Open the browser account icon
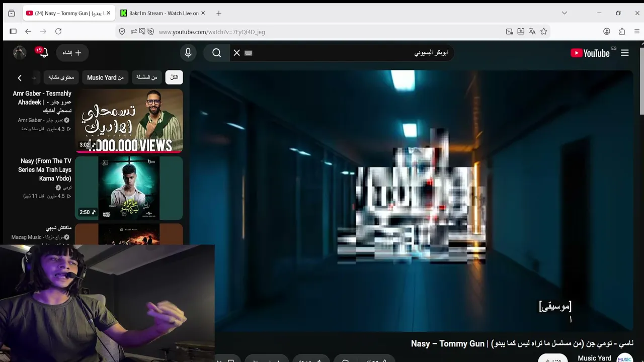This screenshot has width=644, height=362. pyautogui.click(x=607, y=31)
